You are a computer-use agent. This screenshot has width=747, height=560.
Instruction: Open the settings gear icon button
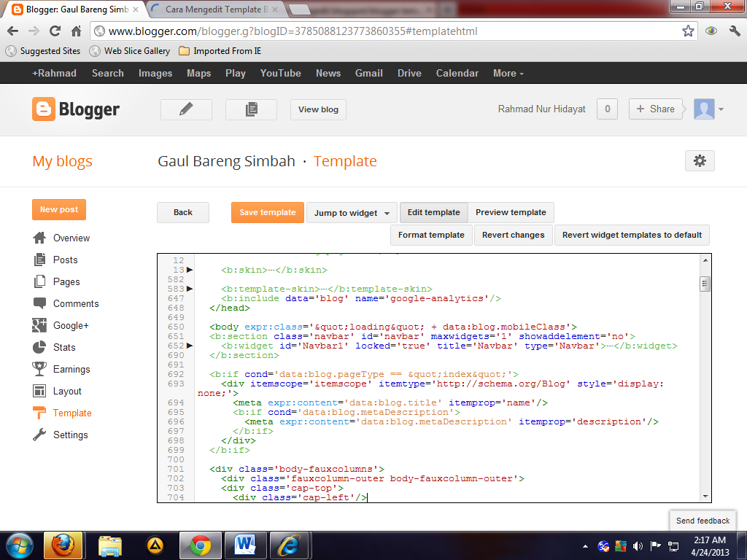700,161
